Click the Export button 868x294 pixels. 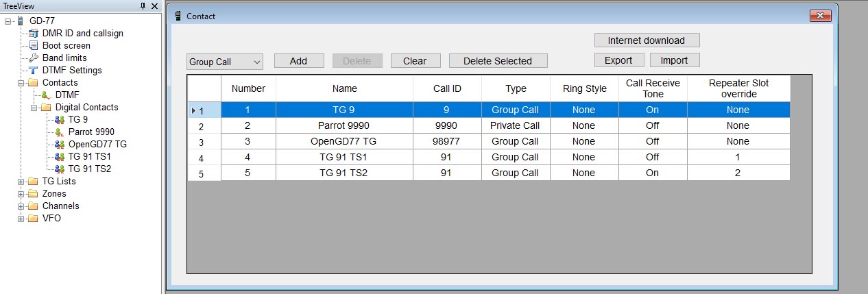point(618,60)
